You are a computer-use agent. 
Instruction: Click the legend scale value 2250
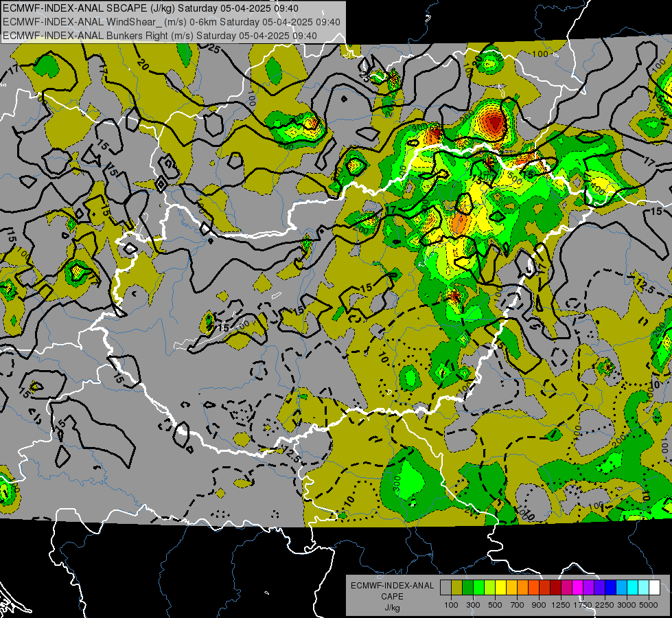(x=605, y=605)
